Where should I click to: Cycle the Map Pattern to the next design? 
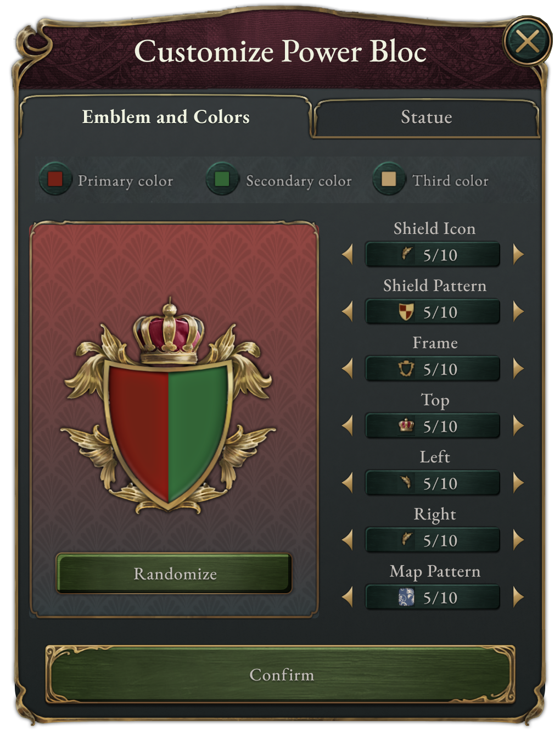click(x=517, y=597)
